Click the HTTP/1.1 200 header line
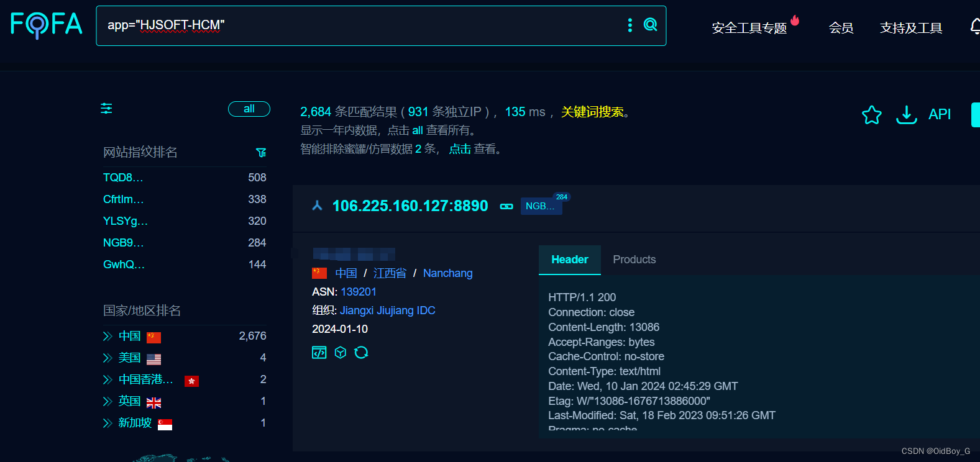This screenshot has width=980, height=462. (x=582, y=297)
